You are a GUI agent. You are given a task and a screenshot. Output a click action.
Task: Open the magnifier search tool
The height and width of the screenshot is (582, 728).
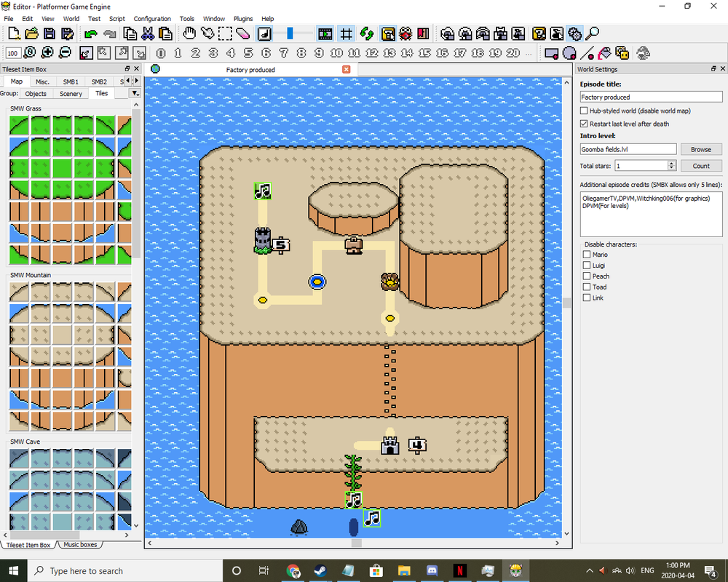593,33
